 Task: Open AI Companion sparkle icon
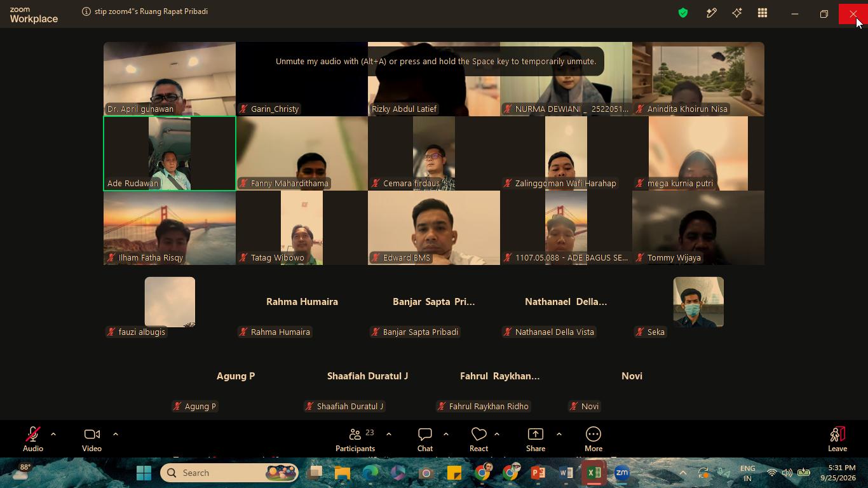tap(737, 13)
